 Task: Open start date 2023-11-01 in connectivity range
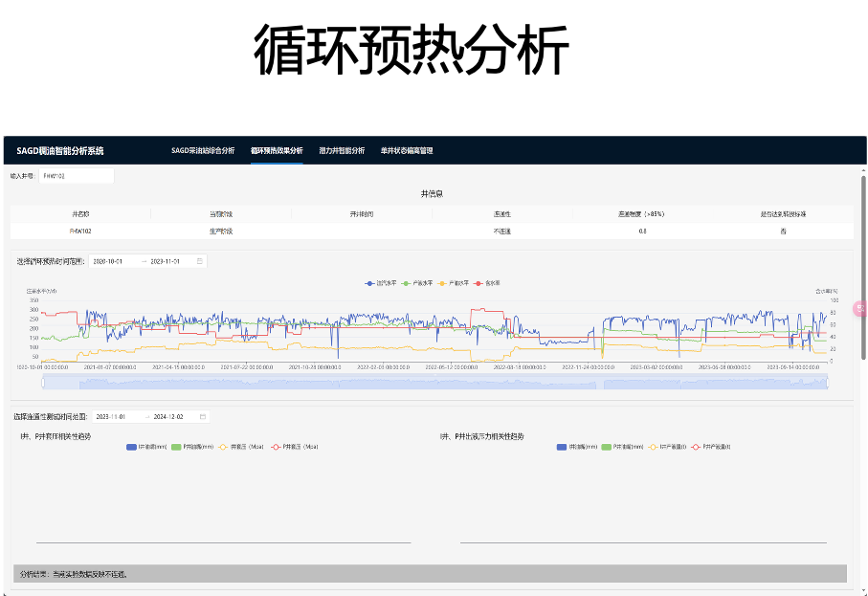(115, 417)
